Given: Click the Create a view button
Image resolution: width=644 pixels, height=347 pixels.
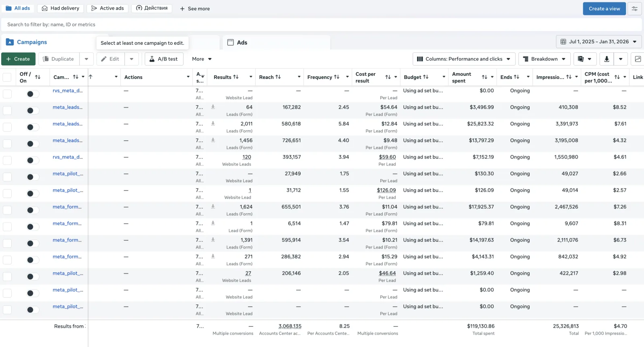Looking at the screenshot, I should click(x=604, y=9).
